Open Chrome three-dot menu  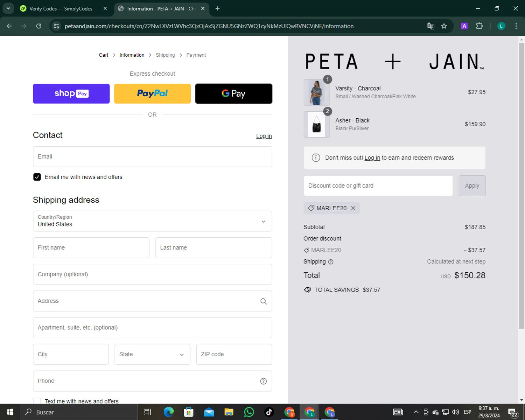pos(516,26)
